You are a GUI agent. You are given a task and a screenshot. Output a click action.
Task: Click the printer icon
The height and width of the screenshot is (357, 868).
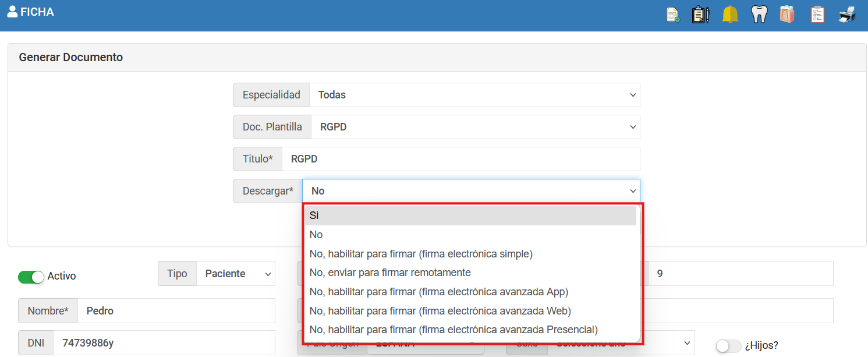click(847, 15)
